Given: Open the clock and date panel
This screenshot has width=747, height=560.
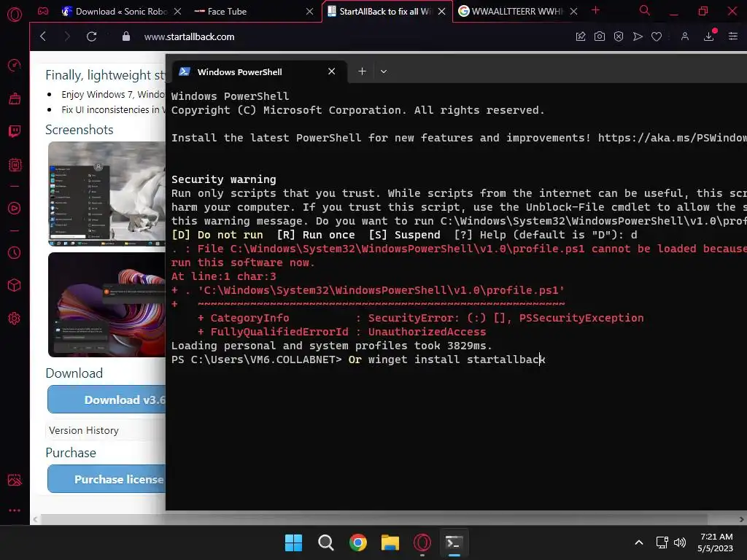Looking at the screenshot, I should pyautogui.click(x=716, y=542).
